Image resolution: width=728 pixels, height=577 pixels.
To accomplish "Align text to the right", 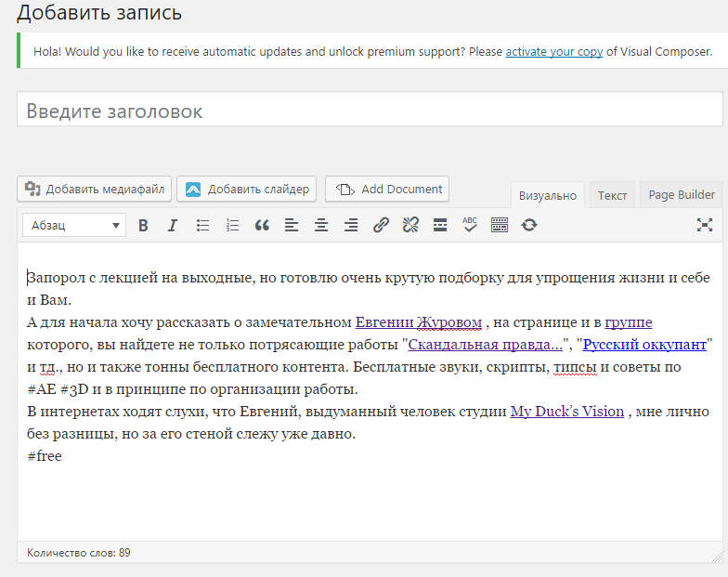I will click(x=351, y=225).
